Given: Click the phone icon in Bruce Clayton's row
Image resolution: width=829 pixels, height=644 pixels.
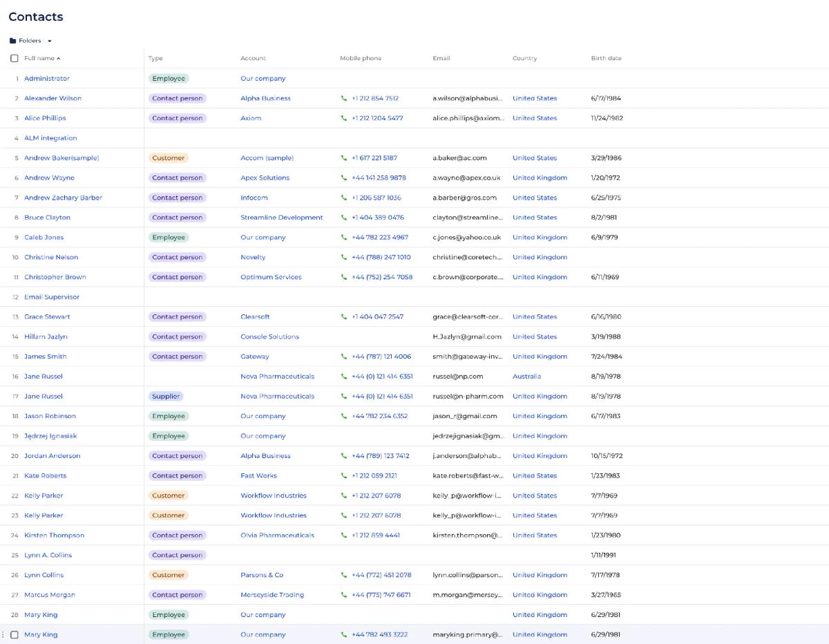Looking at the screenshot, I should (x=344, y=218).
